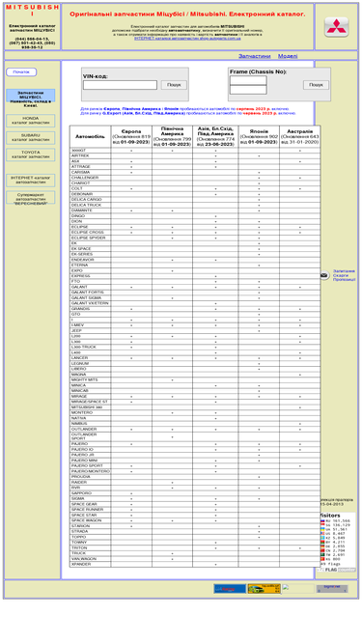Focus the VIN-код input field
Image resolution: width=362 pixels, height=644 pixels.
[x=120, y=85]
